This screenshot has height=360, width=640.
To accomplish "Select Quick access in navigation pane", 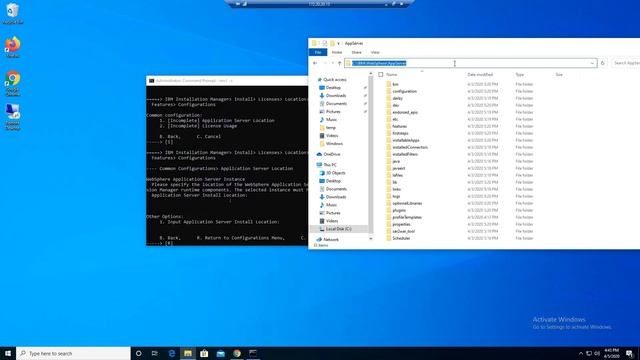I will (335, 80).
